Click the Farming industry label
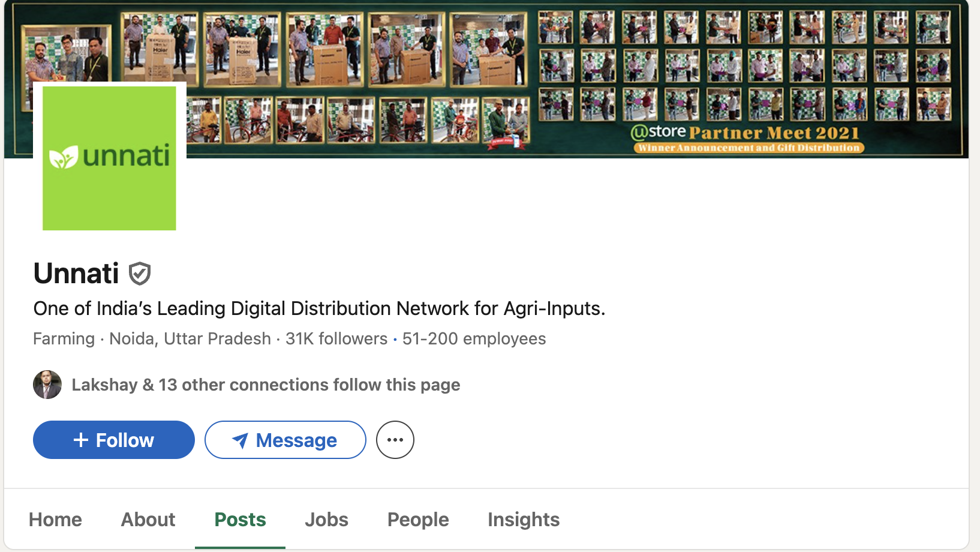This screenshot has width=980, height=552. pos(64,339)
